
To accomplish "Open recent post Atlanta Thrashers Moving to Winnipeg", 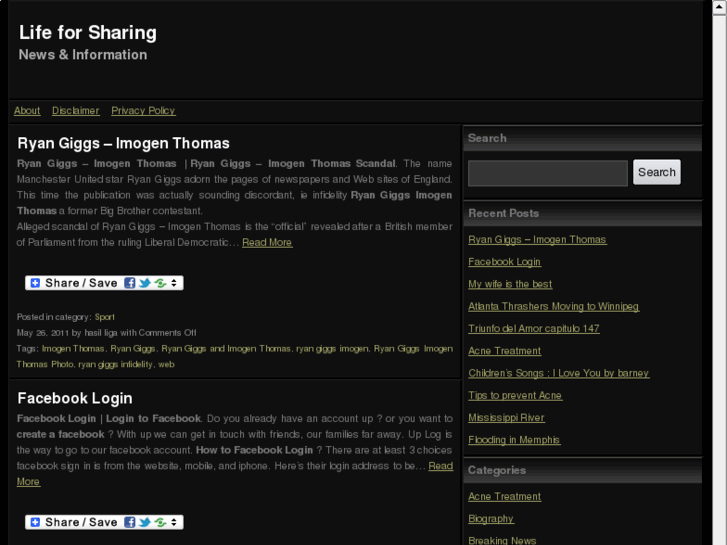I will point(554,306).
